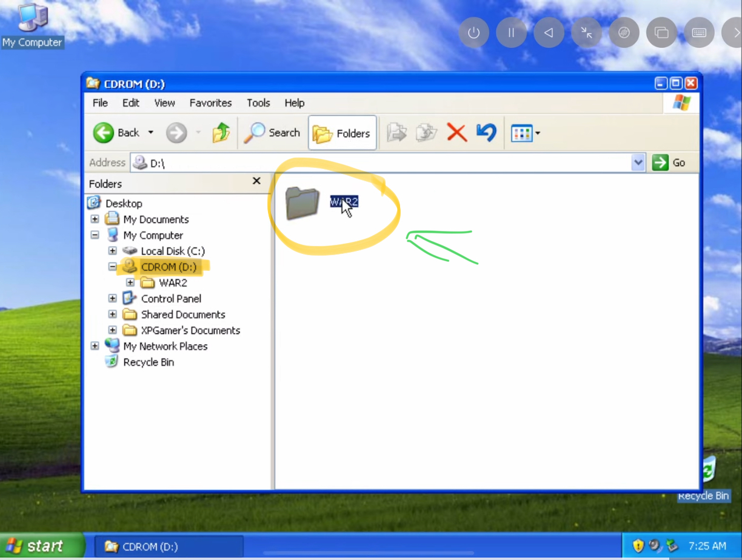The width and height of the screenshot is (742, 560).
Task: Click the Forward arrow in Explorer toolbar
Action: pos(176,132)
